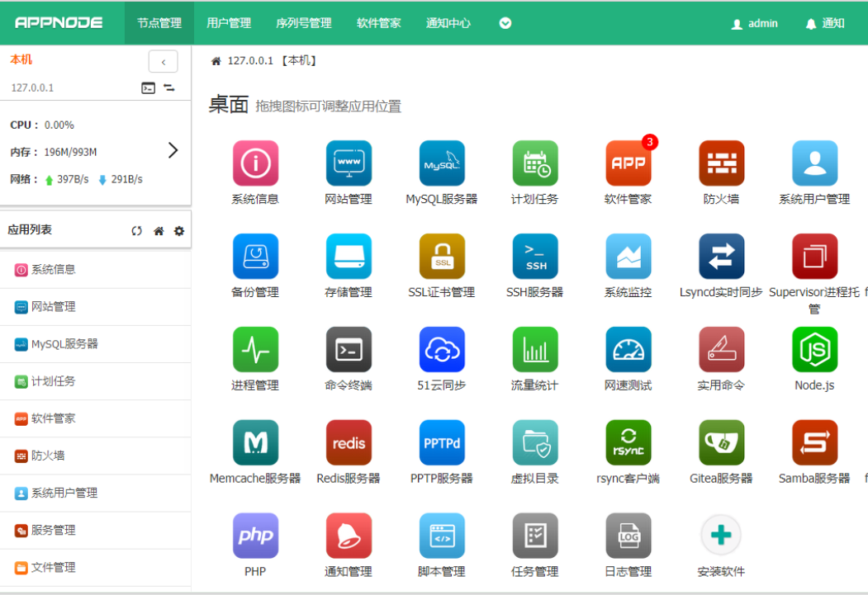Expand more menu items dropdown arrow
This screenshot has width=868, height=595.
tap(505, 23)
